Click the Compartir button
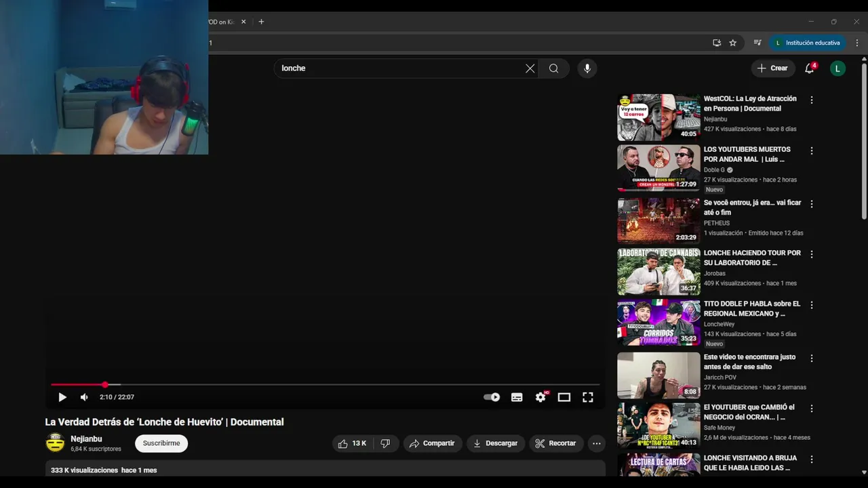 (x=433, y=443)
